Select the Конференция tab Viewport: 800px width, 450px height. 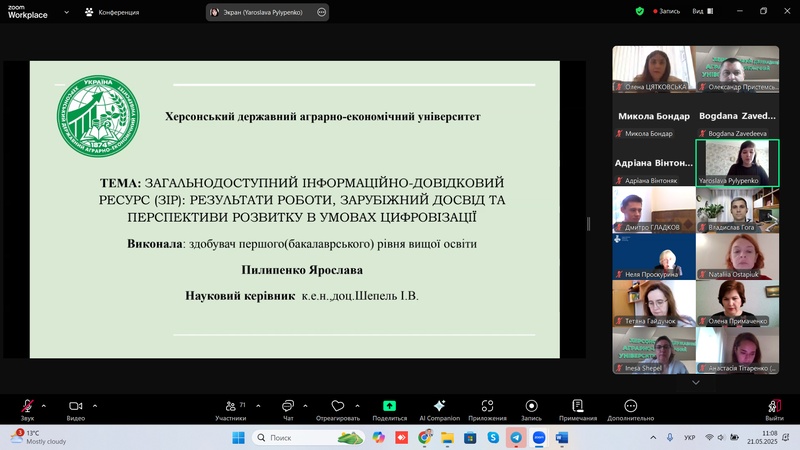[x=112, y=12]
